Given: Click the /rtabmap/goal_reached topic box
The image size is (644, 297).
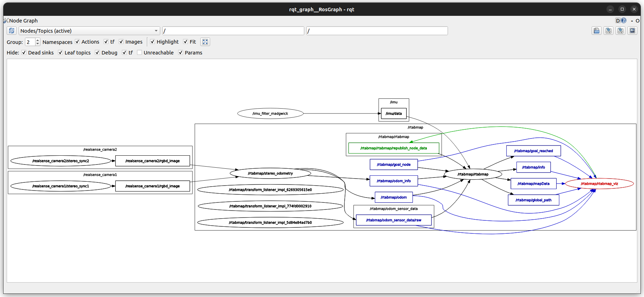Looking at the screenshot, I should click(x=533, y=151).
